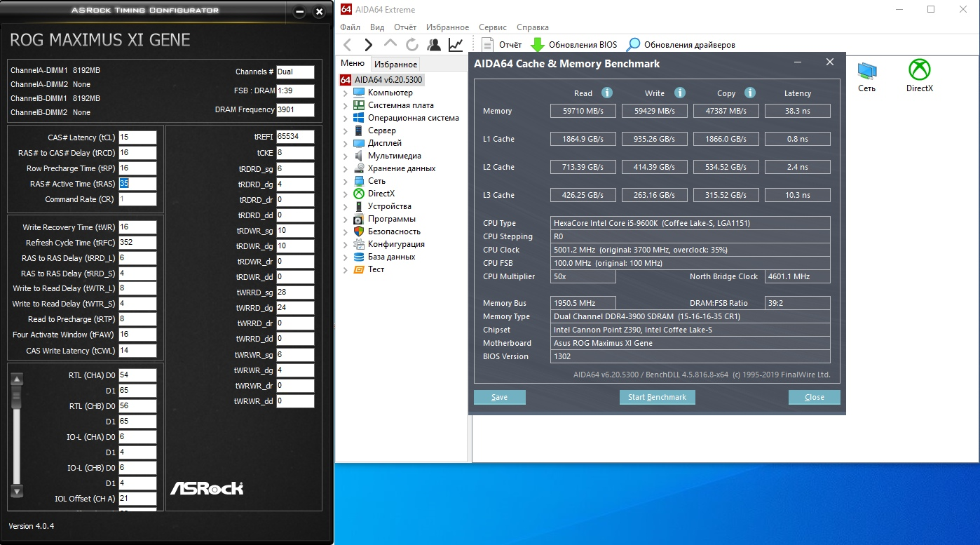The image size is (980, 545).
Task: Go up one level with the up arrow
Action: (390, 44)
